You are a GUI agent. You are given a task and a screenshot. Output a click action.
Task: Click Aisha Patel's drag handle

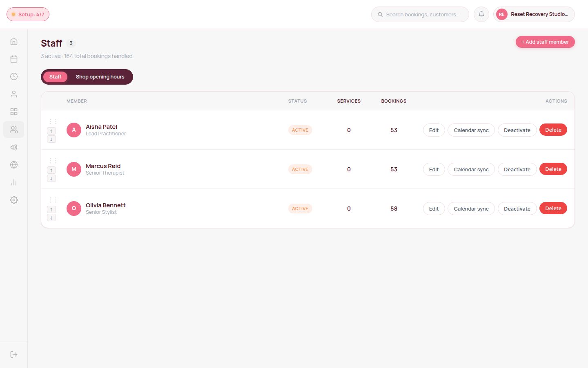53,121
